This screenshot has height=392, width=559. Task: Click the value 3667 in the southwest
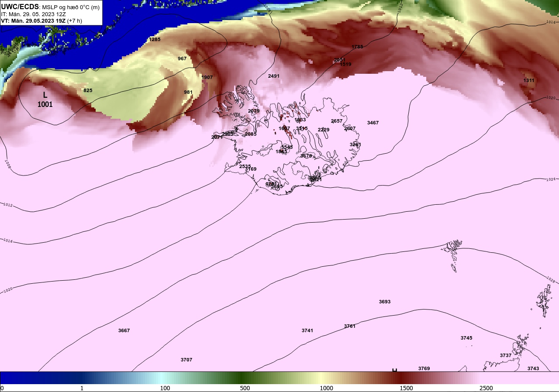(x=124, y=330)
